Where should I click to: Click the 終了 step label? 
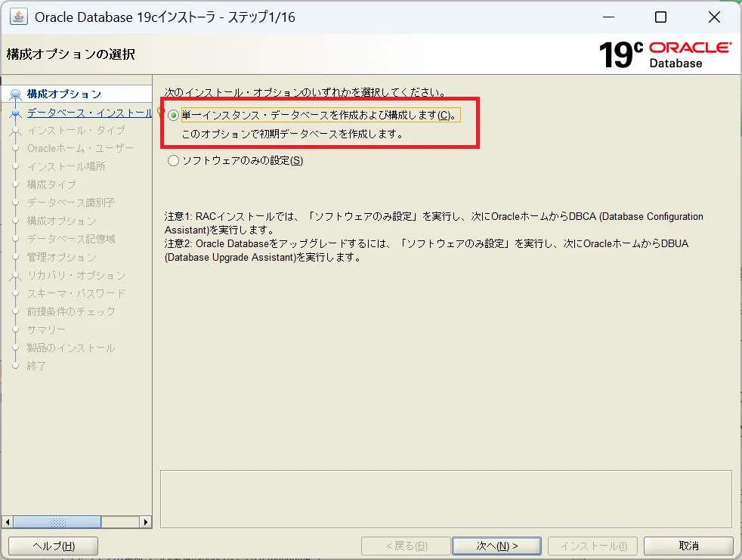click(36, 366)
